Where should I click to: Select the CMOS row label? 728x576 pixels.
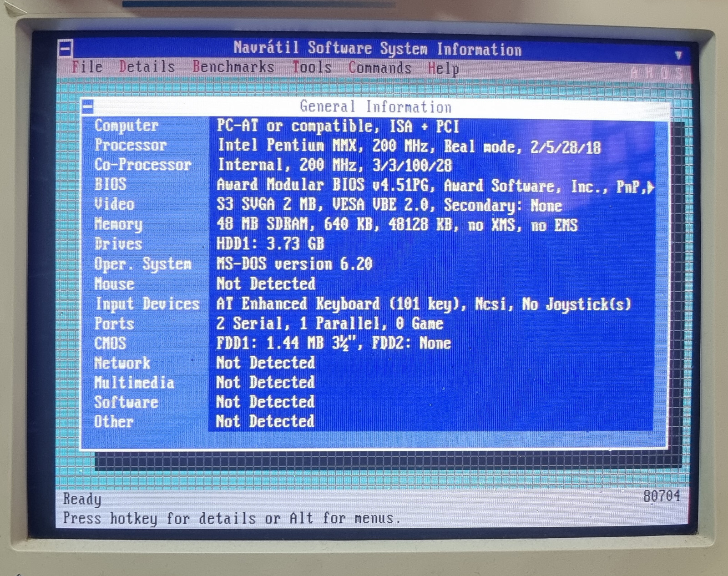(110, 343)
